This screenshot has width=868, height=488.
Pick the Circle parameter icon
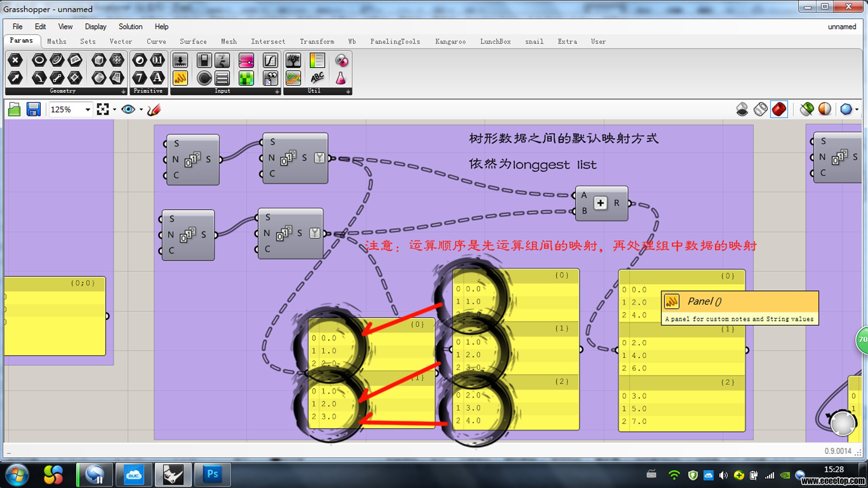pos(39,60)
